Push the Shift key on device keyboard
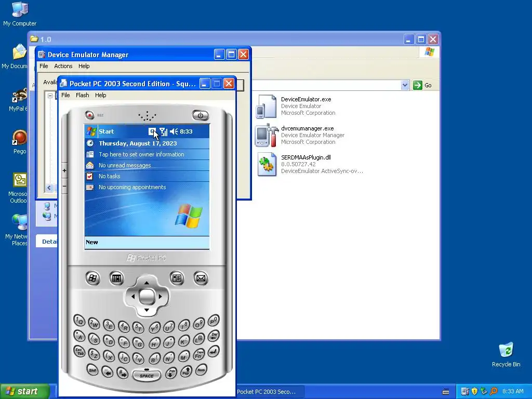The height and width of the screenshot is (399, 532). point(92,370)
